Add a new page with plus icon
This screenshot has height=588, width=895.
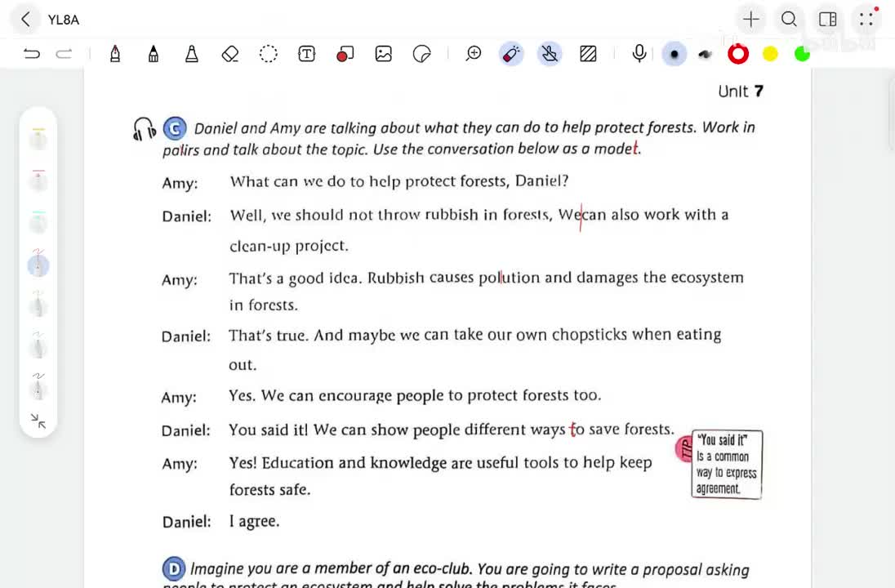751,20
